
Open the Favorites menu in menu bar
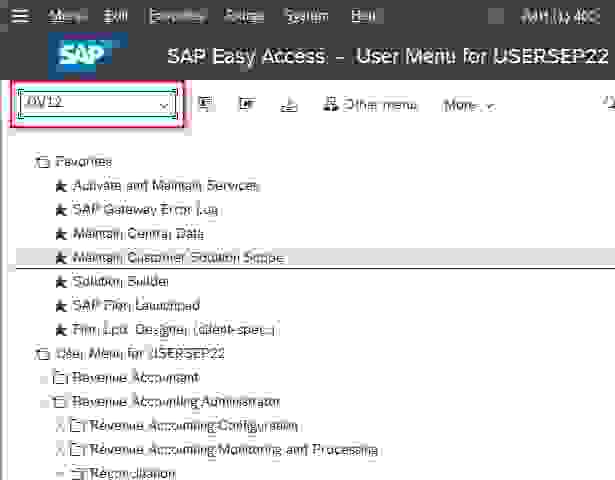pos(175,16)
